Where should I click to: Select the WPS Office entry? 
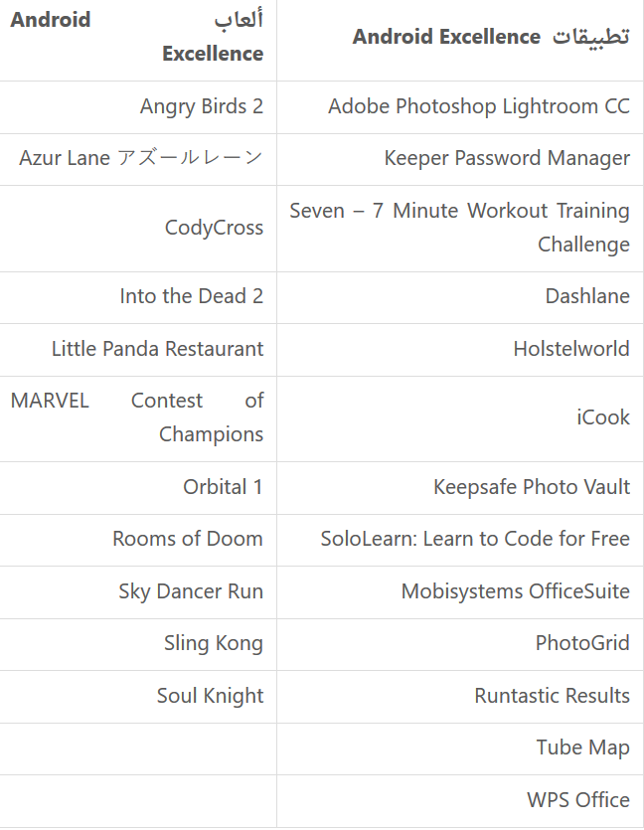click(x=578, y=800)
